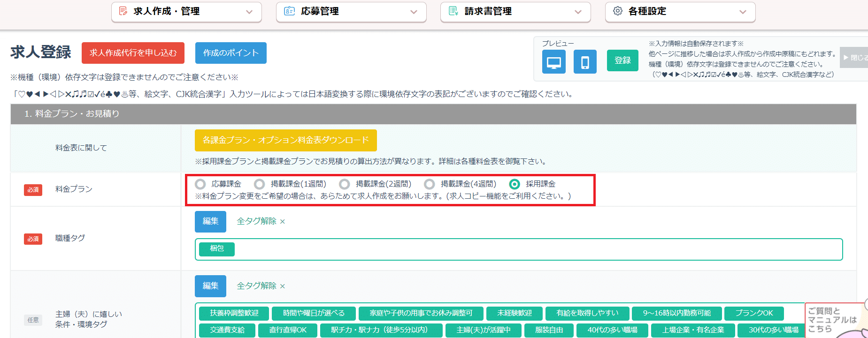
Task: Click the 応募管理 ID card icon
Action: click(x=289, y=11)
